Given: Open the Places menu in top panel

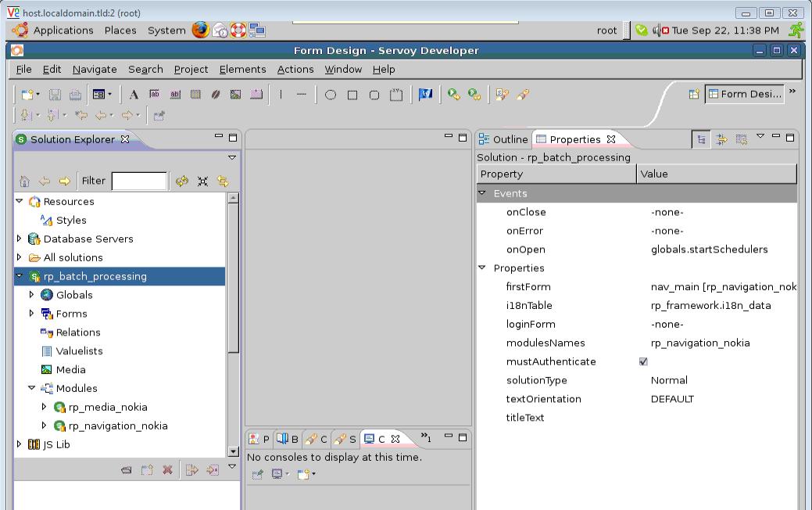Looking at the screenshot, I should tap(120, 31).
